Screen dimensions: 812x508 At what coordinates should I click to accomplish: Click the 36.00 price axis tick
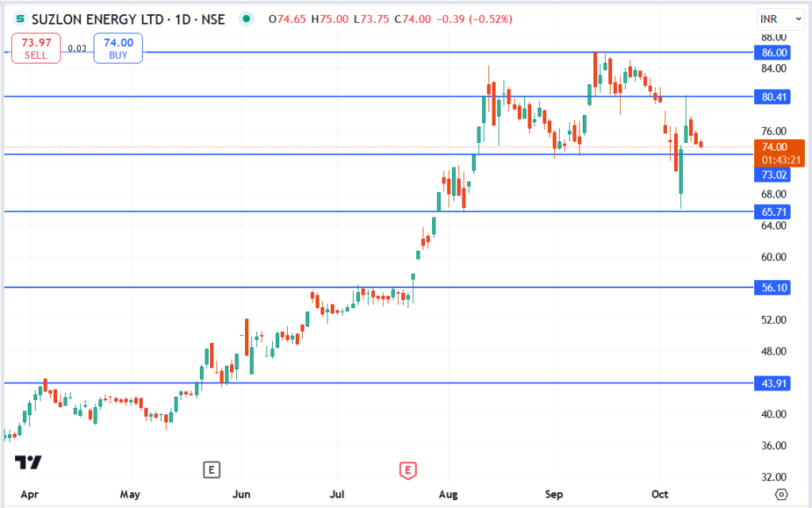pos(774,446)
